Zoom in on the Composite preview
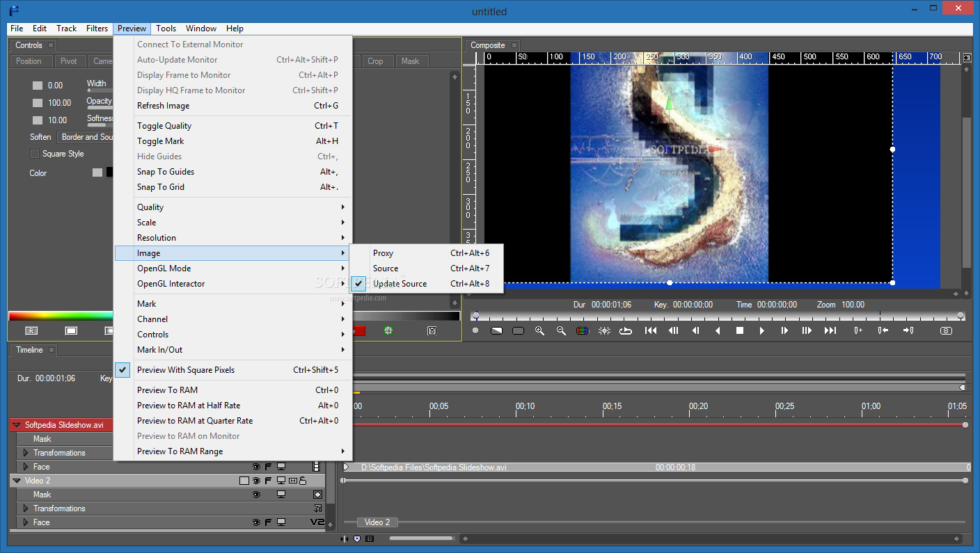This screenshot has height=553, width=980. pos(539,331)
